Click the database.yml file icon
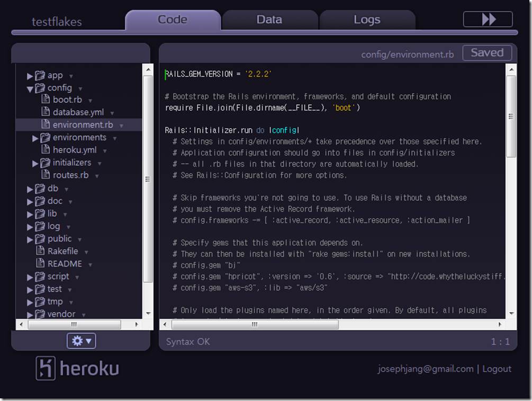This screenshot has width=532, height=401. click(46, 111)
